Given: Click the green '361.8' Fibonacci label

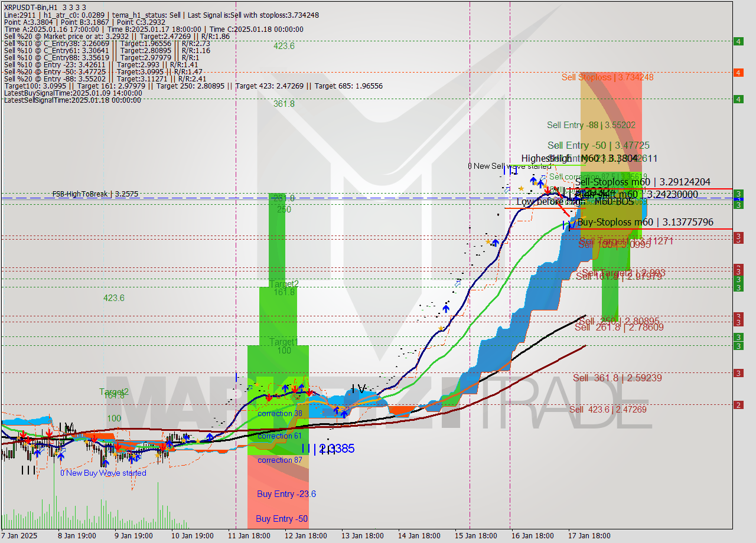Looking at the screenshot, I should pos(284,103).
